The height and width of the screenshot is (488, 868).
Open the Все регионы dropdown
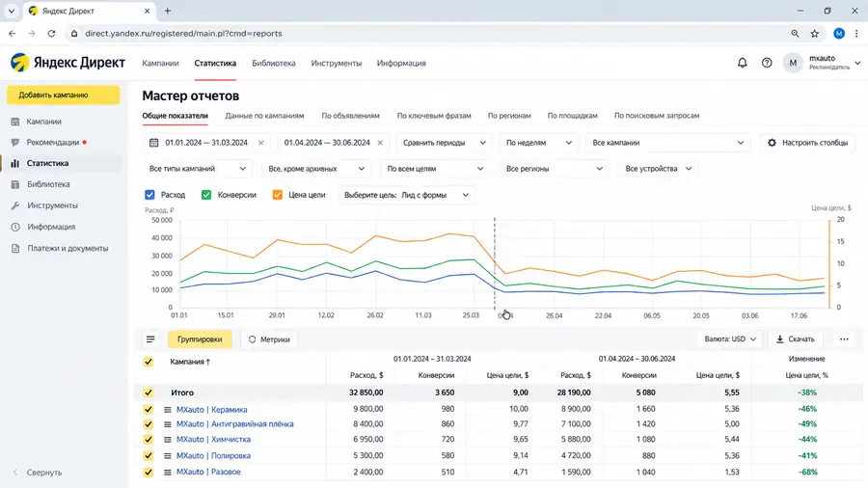[x=555, y=169]
